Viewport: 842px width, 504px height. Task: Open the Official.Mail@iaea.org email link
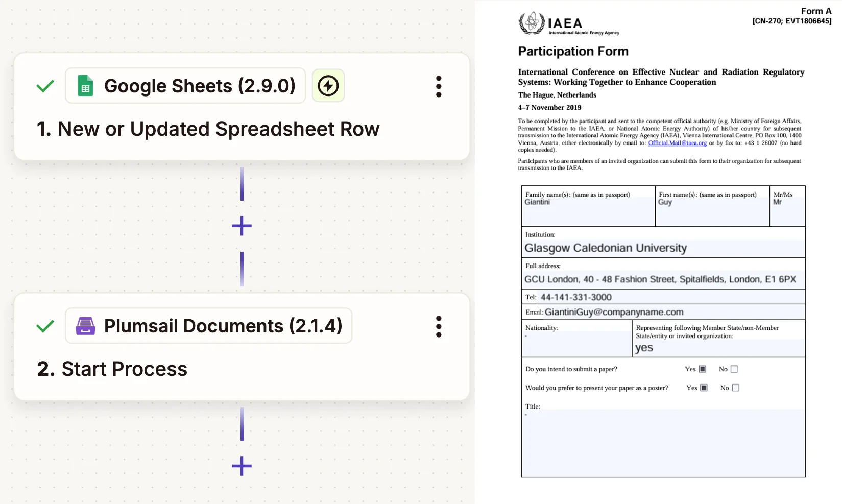[x=677, y=143]
